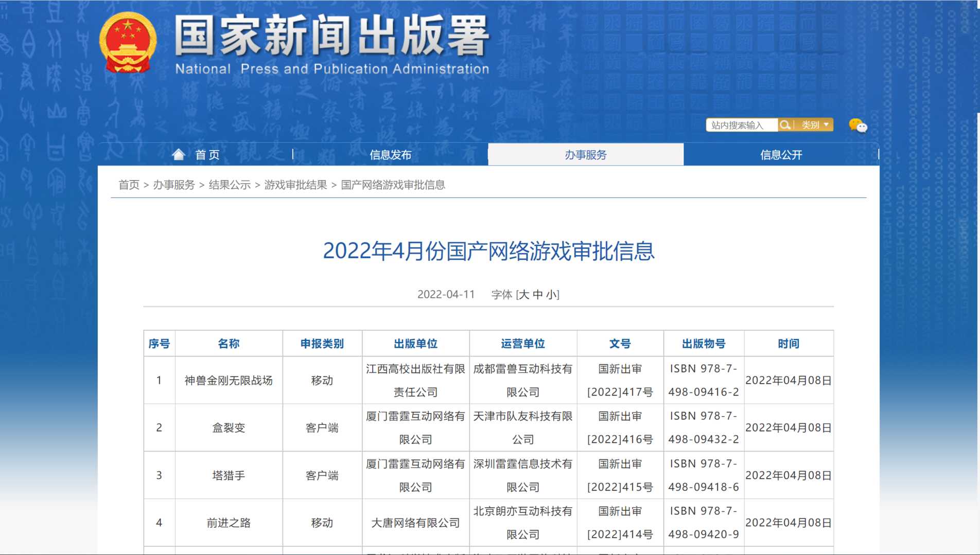
Task: Open the 首页 breadcrumb link
Action: 129,185
